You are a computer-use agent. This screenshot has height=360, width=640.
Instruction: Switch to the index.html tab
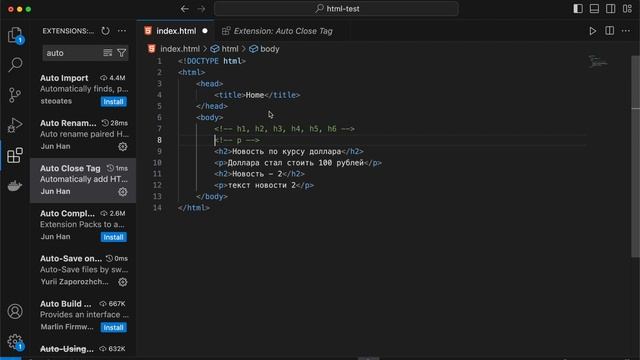176,31
